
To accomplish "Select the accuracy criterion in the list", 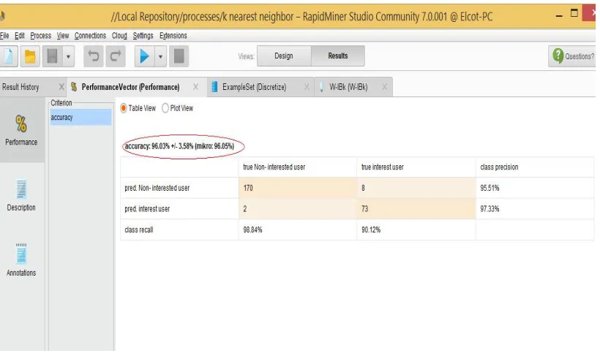I will [80, 118].
